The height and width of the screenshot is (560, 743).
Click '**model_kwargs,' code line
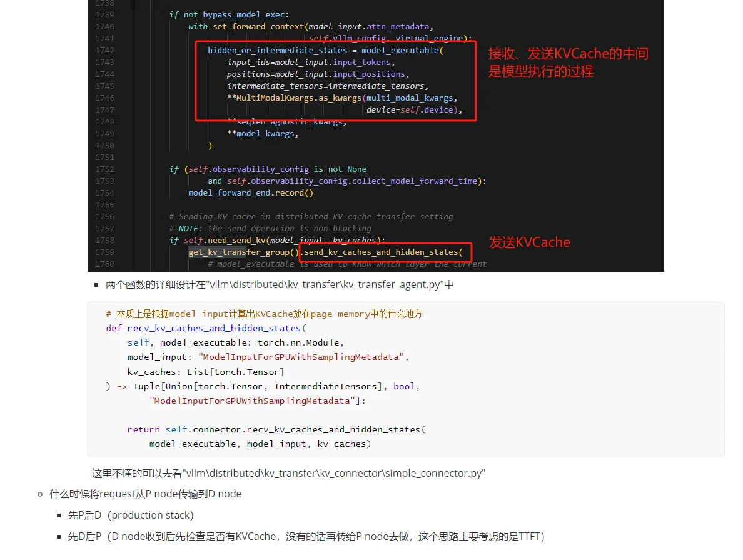(x=263, y=134)
